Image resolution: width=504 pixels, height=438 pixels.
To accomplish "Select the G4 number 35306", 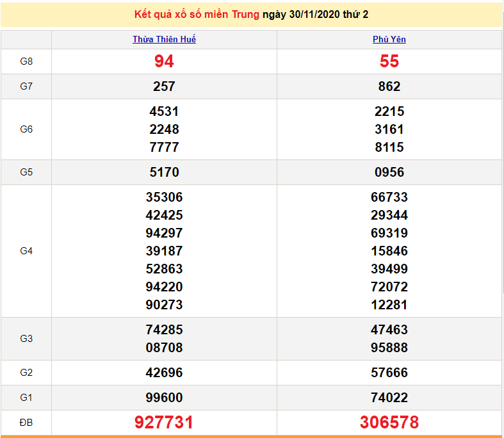I will coord(164,197).
